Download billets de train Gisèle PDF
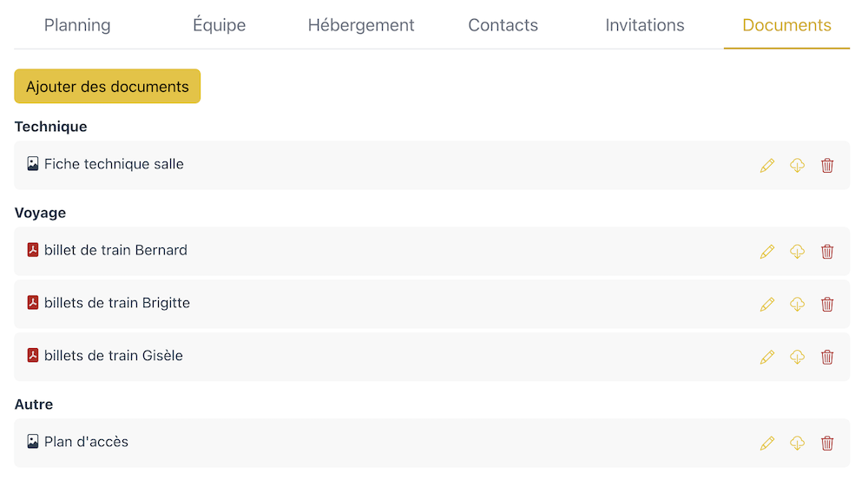Viewport: 868px width, 480px height. click(x=797, y=357)
